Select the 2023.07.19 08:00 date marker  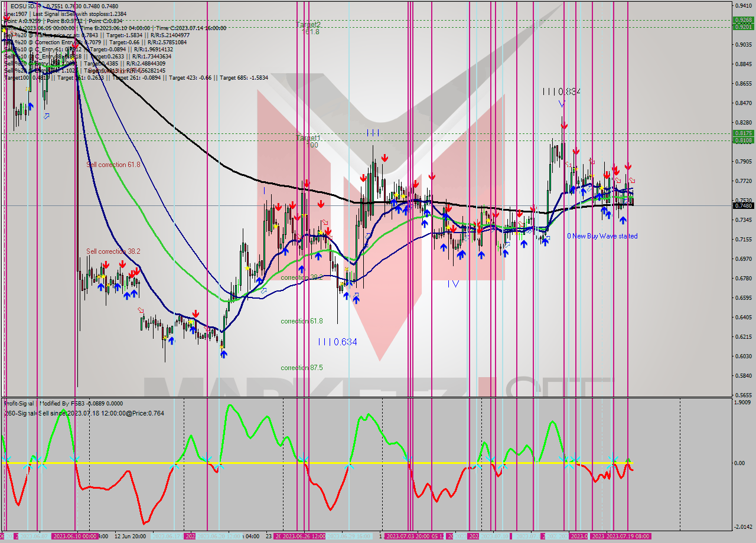(x=628, y=536)
